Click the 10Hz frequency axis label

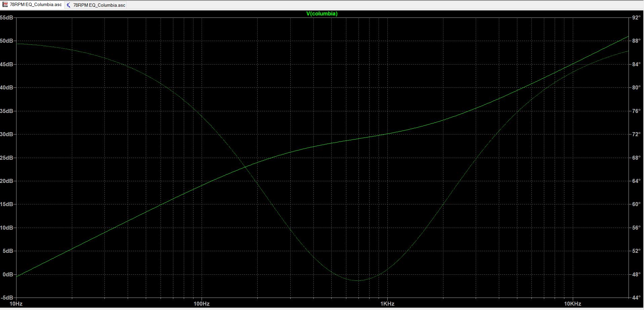(16, 304)
